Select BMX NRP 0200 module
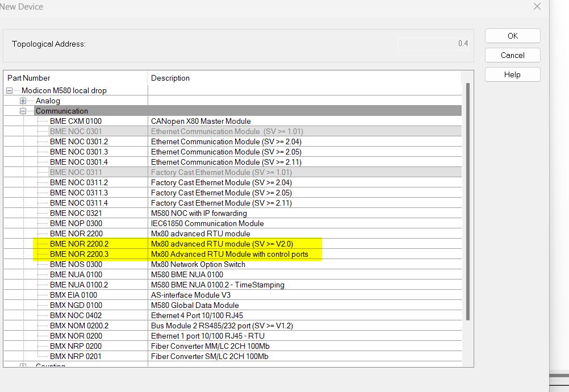This screenshot has width=569, height=392. tap(76, 346)
